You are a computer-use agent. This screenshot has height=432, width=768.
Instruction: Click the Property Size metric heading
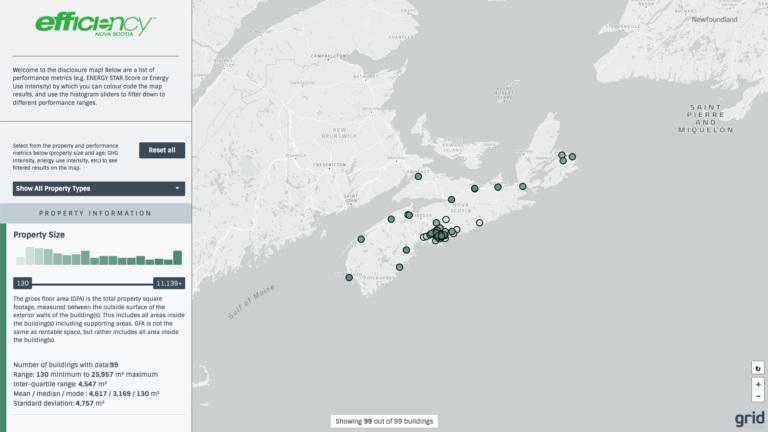39,234
